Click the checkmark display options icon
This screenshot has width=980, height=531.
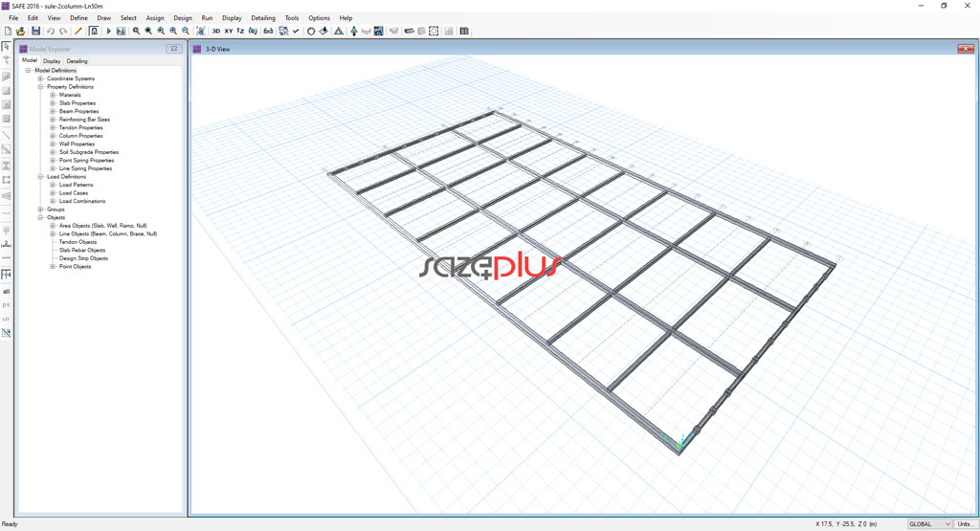tap(296, 31)
